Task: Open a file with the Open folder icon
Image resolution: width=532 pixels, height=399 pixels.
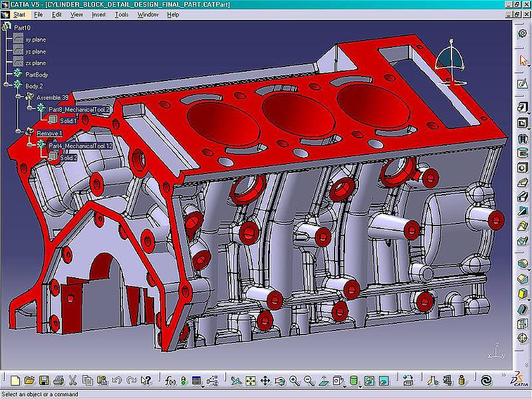Action: click(x=29, y=381)
